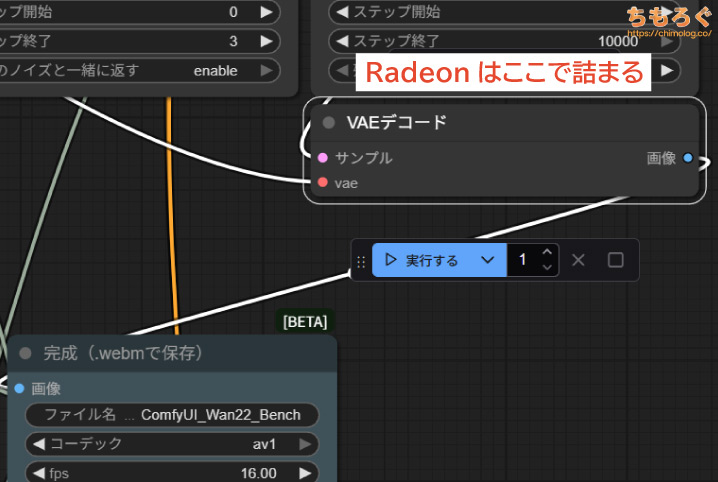Click the ステップ開始 value 0
Image resolution: width=718 pixels, height=482 pixels.
coord(233,12)
